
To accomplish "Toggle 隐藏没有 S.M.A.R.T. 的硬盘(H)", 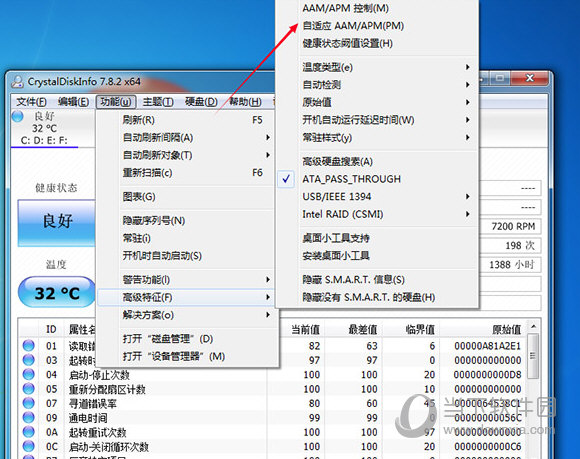I will [377, 297].
